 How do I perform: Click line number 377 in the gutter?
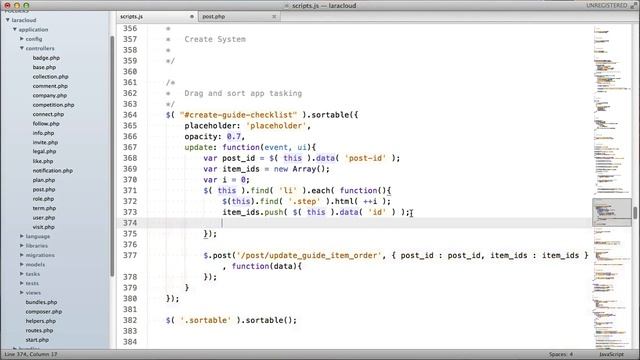[130, 256]
